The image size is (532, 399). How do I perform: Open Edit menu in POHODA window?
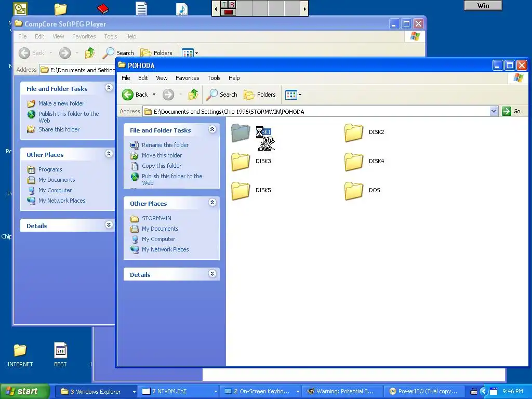click(143, 78)
